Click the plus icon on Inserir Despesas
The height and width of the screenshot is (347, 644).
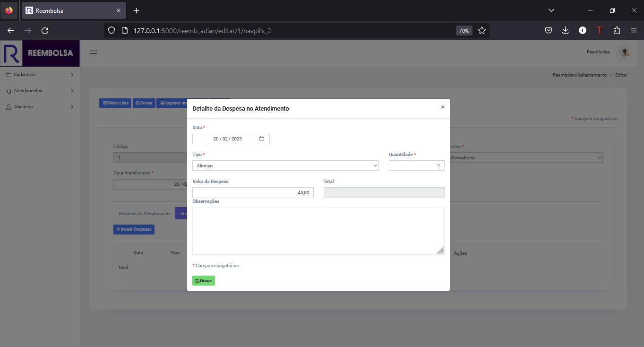point(118,229)
